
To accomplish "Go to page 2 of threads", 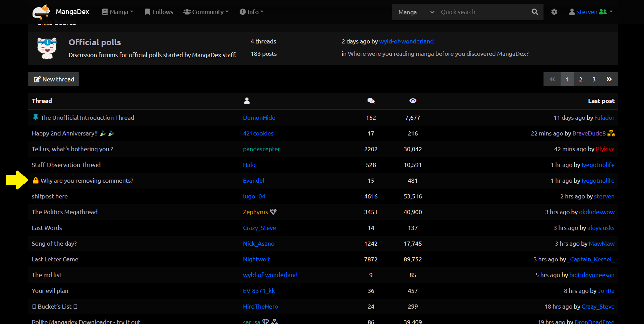I will (580, 79).
